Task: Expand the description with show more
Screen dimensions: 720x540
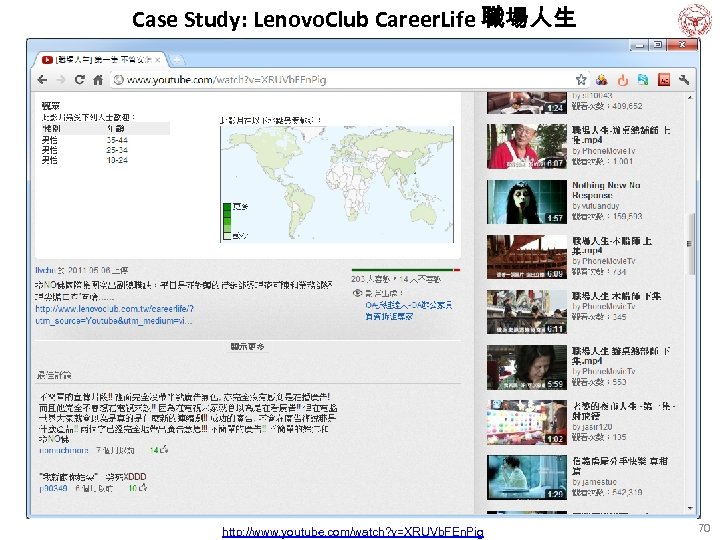Action: click(248, 347)
